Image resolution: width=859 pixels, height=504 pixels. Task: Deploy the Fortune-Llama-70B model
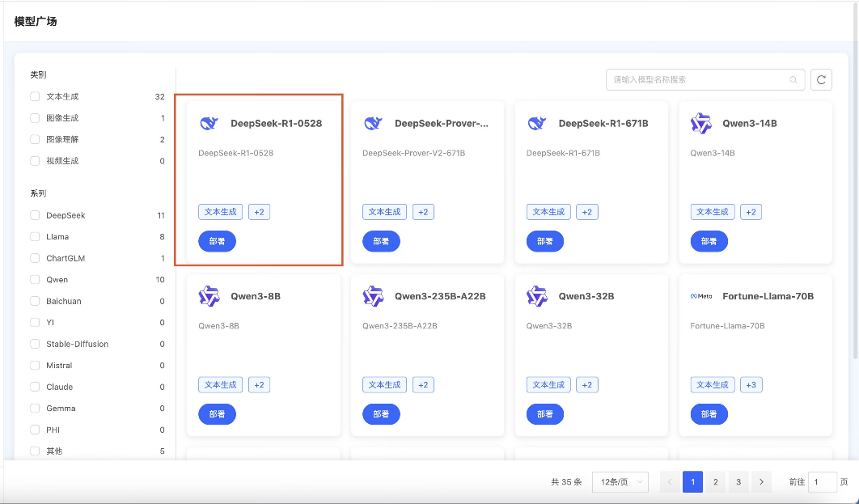tap(709, 414)
